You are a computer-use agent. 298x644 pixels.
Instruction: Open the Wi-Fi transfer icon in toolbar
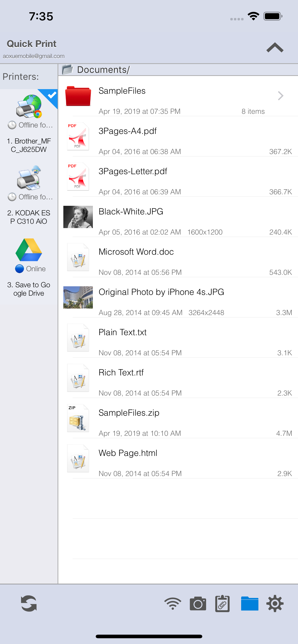coord(173,604)
